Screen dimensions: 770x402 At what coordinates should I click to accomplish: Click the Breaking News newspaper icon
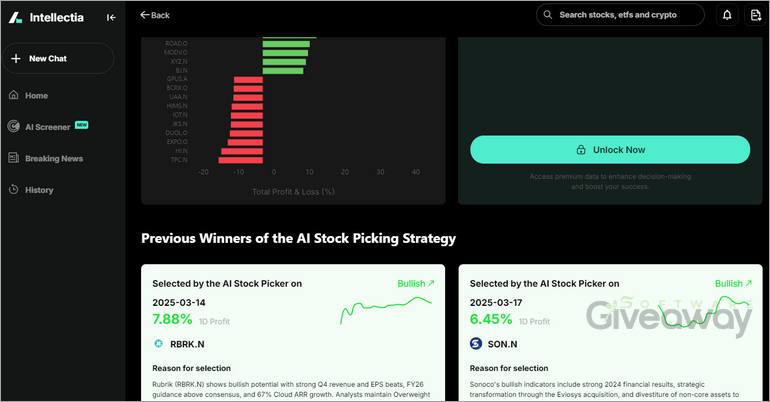(14, 158)
